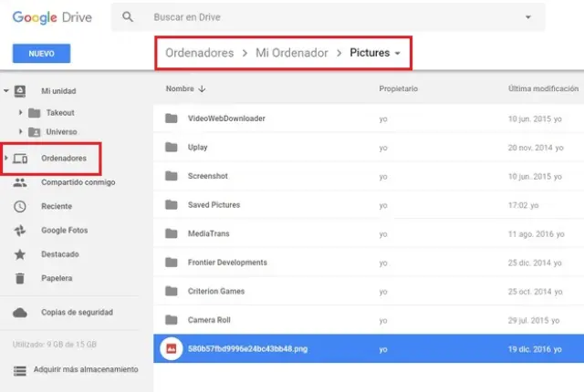584x392 pixels.
Task: Click the search magnifier icon
Action: [128, 17]
